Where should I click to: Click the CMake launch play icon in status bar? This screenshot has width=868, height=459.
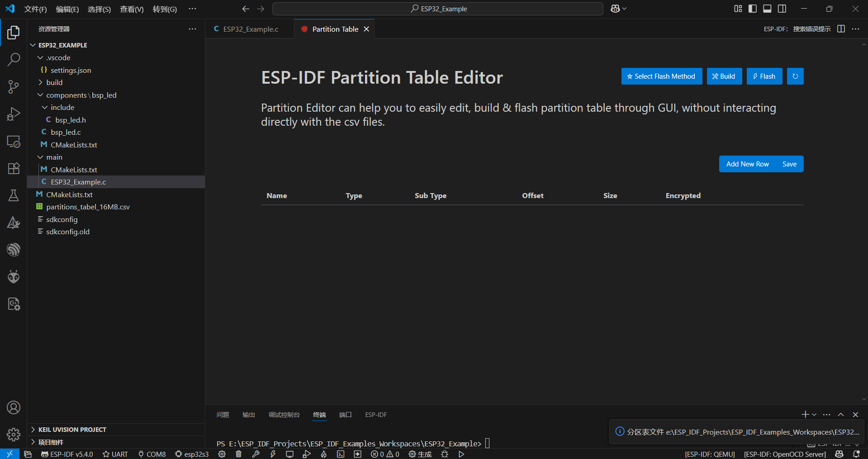(x=461, y=454)
